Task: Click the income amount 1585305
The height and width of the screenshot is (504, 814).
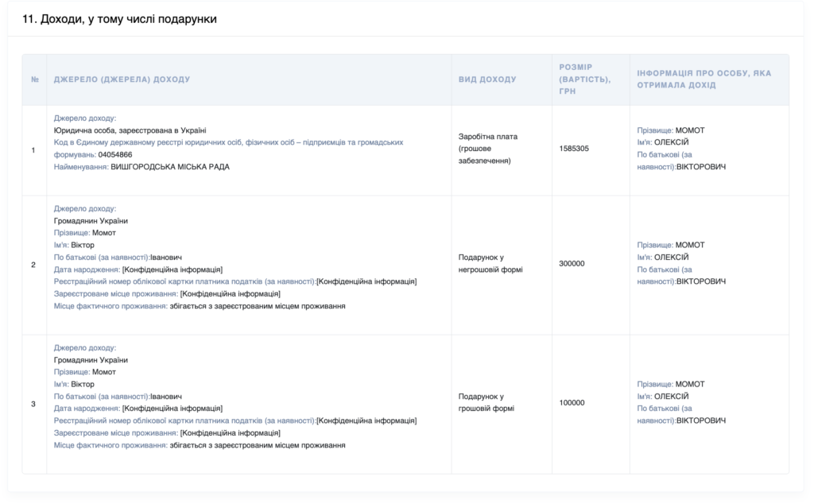Action: pyautogui.click(x=574, y=149)
